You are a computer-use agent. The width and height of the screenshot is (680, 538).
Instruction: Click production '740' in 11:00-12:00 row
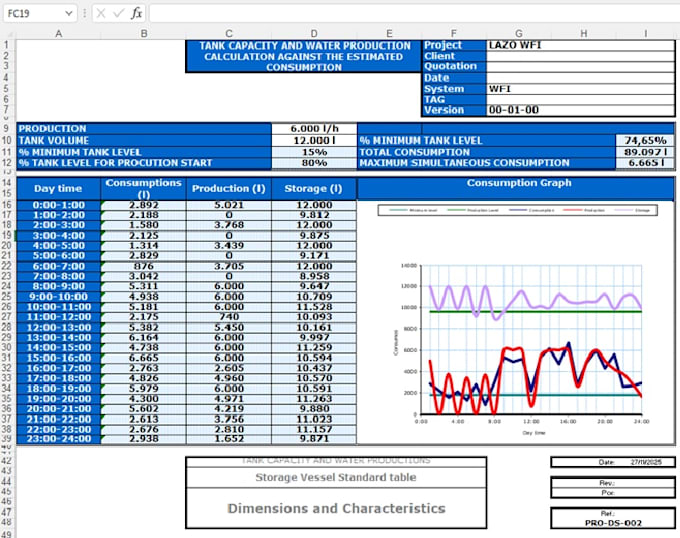point(229,317)
